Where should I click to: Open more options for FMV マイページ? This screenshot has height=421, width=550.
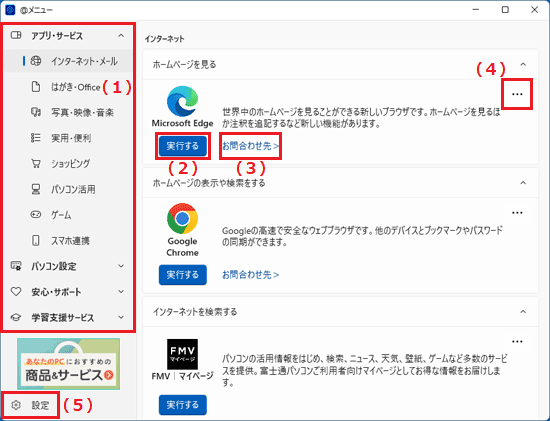(x=517, y=341)
